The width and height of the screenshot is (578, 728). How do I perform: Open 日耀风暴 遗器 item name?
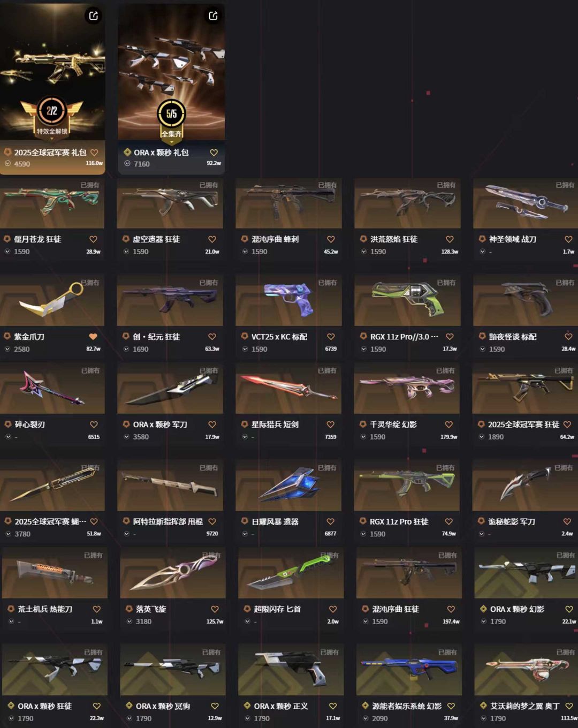point(275,521)
